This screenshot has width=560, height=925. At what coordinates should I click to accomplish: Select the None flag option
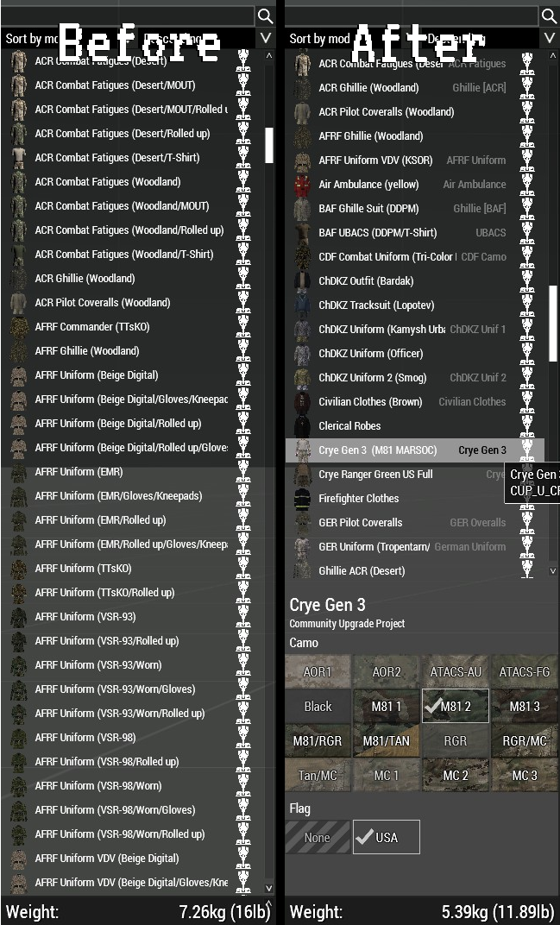pyautogui.click(x=318, y=837)
